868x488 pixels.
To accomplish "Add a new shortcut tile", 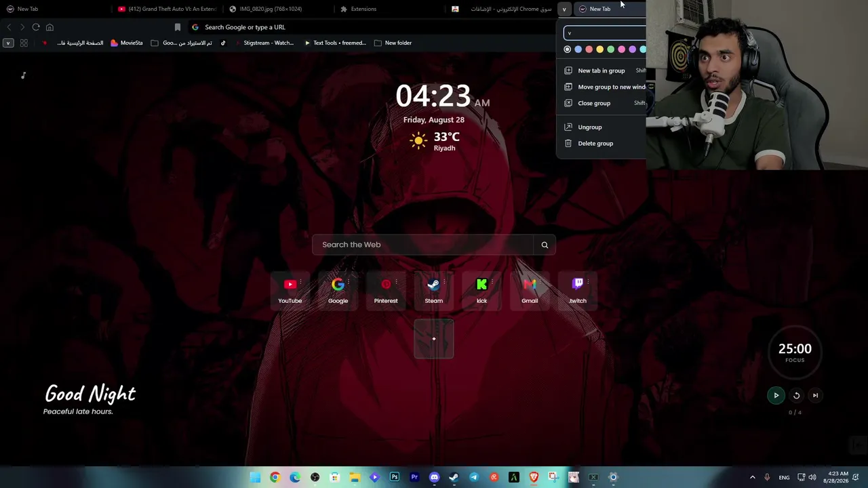I will tap(434, 338).
